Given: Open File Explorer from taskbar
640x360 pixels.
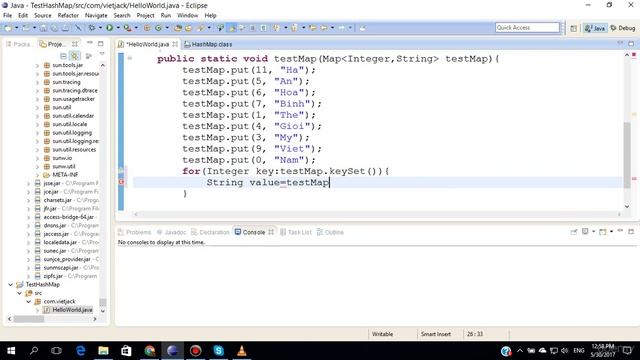Looking at the screenshot, I should (x=103, y=350).
